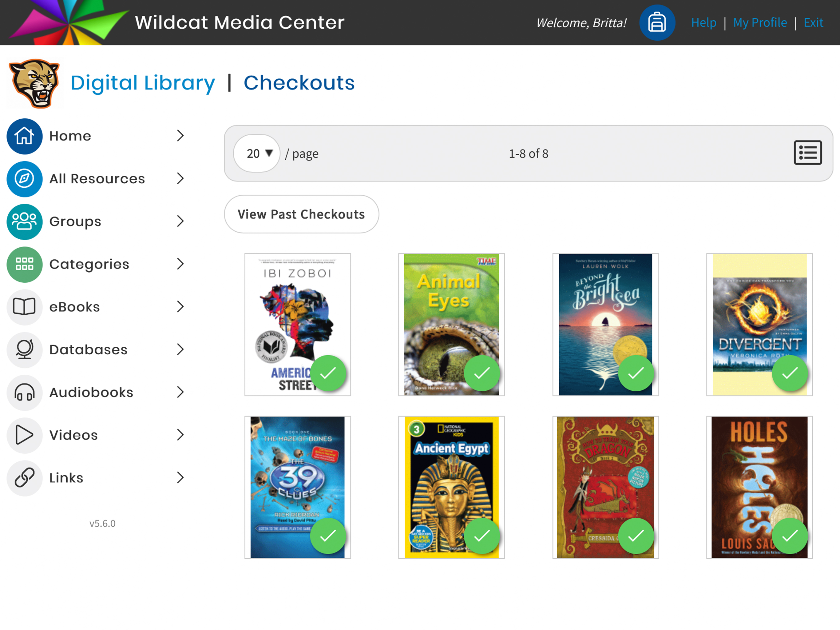
Task: Click the View Past Checkouts button
Action: (x=301, y=214)
